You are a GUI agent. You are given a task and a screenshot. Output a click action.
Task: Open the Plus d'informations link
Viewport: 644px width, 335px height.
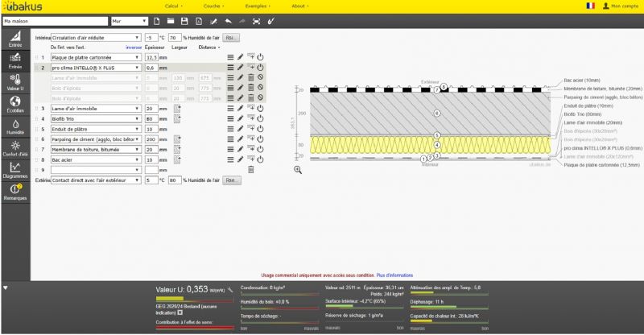coord(394,275)
